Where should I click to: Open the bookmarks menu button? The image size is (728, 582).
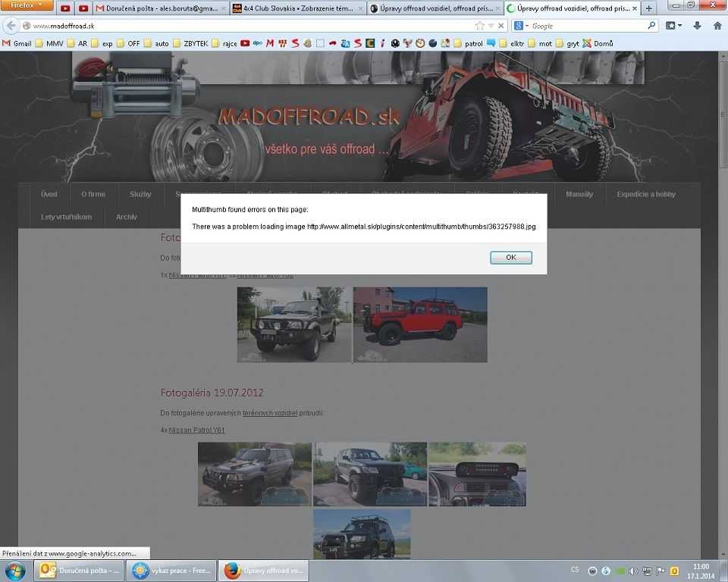pos(673,26)
